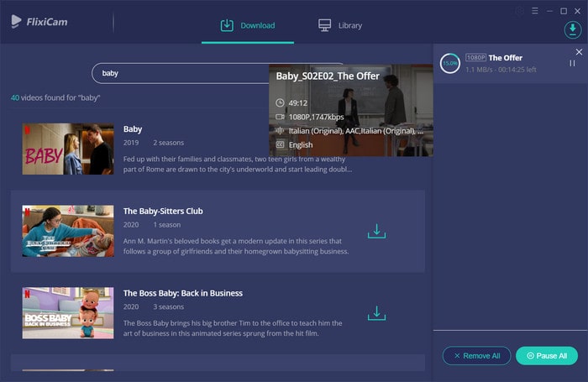Switch to the Download tab
Viewport: 588px width, 382px height.
click(248, 25)
